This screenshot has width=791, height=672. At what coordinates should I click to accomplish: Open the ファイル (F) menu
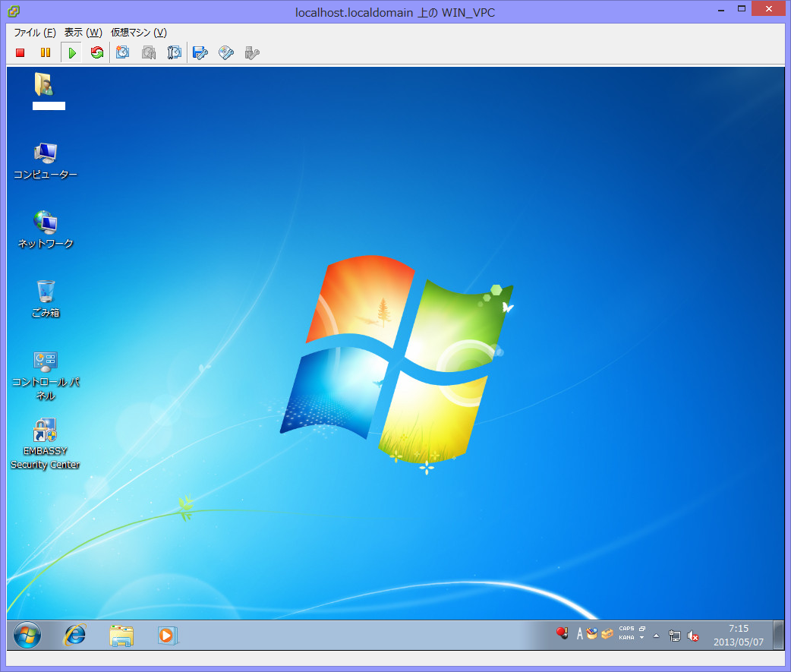34,33
